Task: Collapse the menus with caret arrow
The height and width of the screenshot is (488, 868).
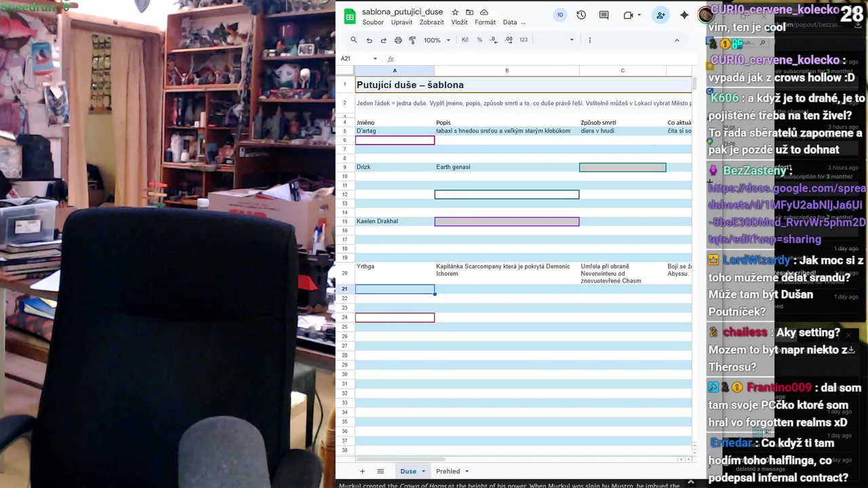Action: 677,40
